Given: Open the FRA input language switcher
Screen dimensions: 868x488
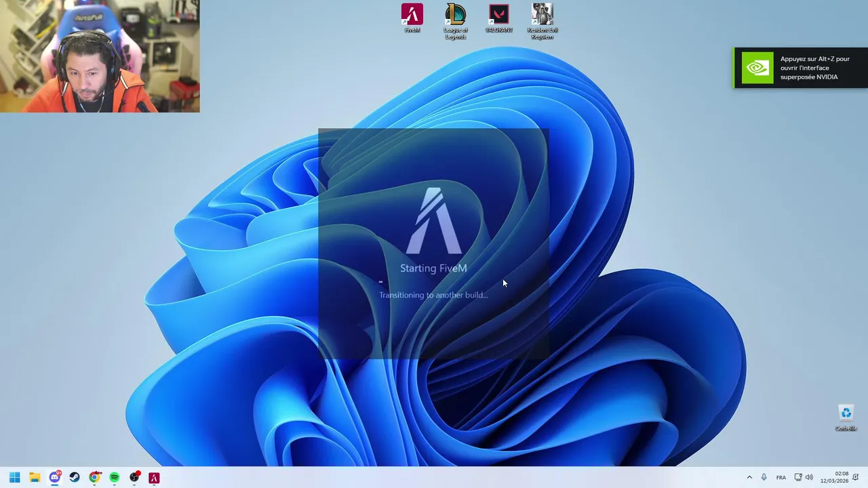Looking at the screenshot, I should [781, 477].
